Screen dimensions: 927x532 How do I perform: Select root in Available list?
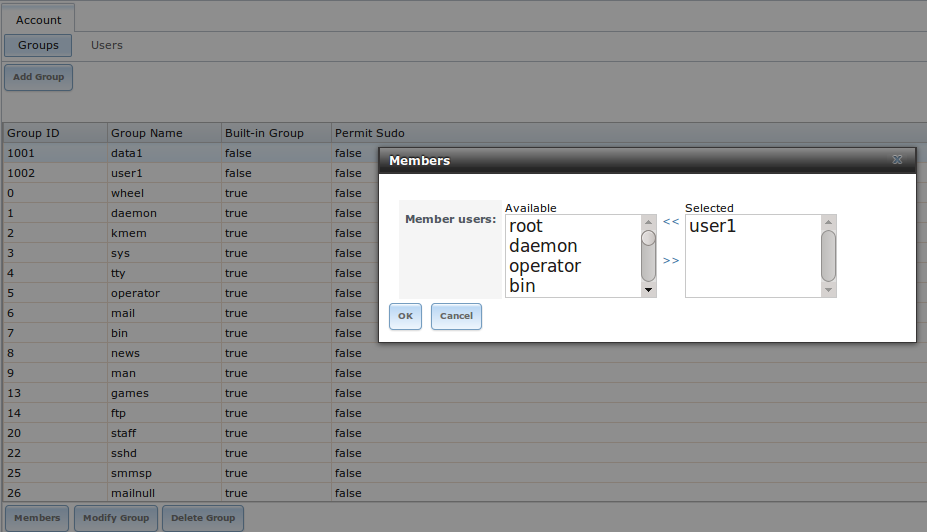(x=526, y=226)
